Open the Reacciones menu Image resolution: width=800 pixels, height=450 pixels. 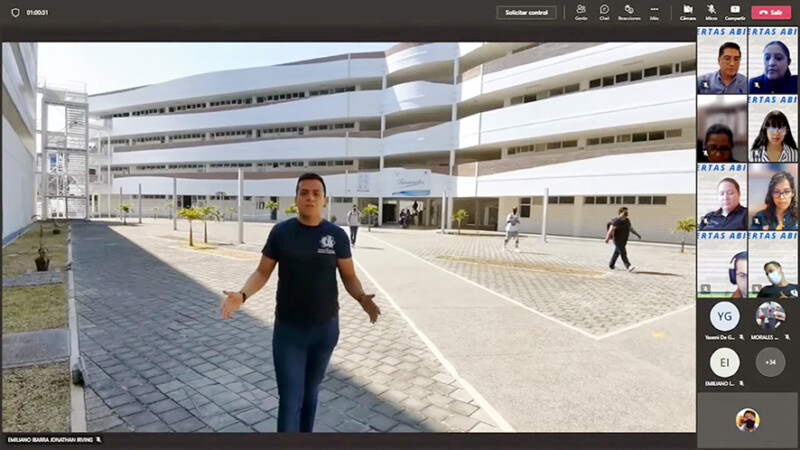[x=629, y=12]
